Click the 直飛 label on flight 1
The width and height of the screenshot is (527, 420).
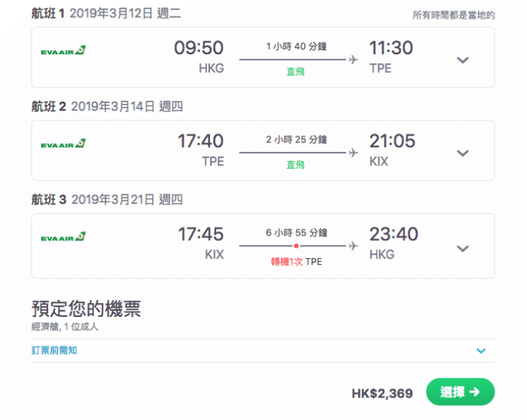(295, 71)
